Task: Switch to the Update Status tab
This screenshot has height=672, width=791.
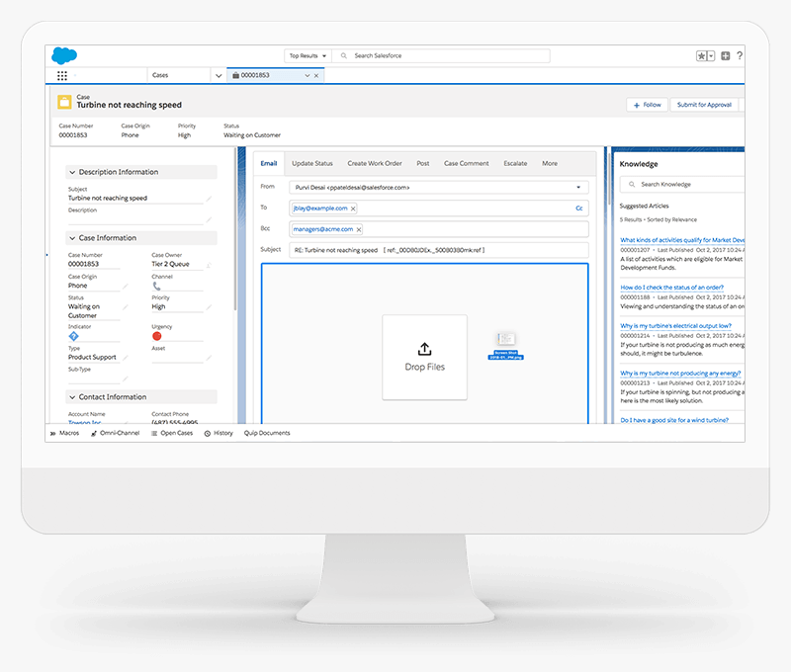Action: (312, 163)
